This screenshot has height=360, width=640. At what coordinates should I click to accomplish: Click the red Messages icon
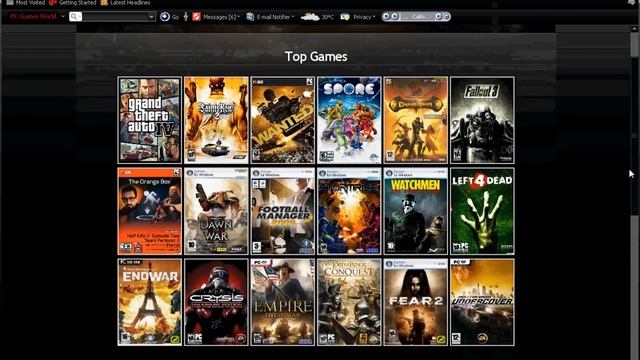196,17
